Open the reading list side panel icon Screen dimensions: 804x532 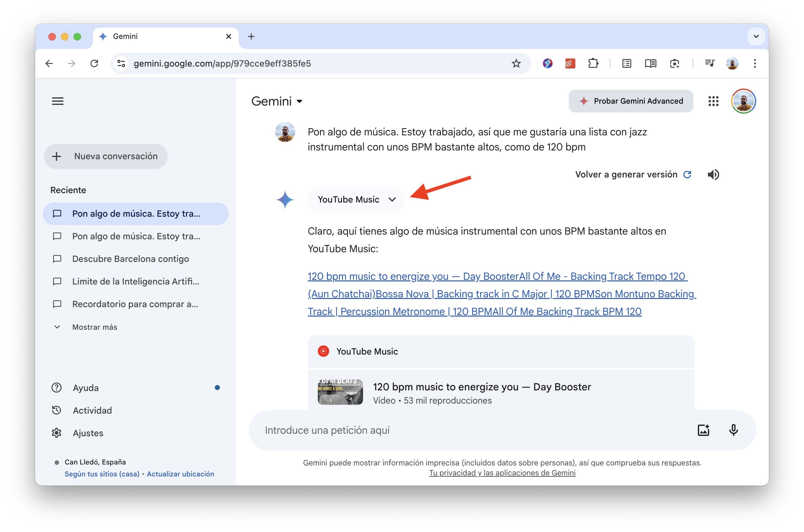click(x=627, y=63)
